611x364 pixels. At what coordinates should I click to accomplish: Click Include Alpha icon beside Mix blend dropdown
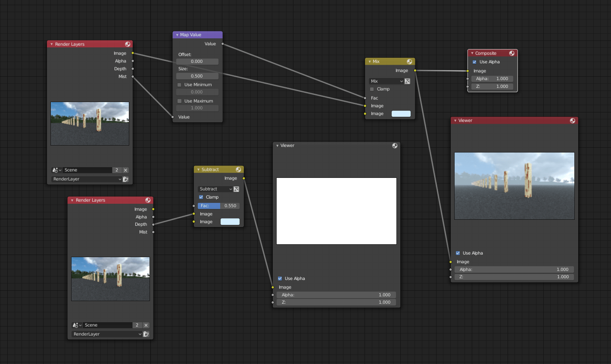pyautogui.click(x=408, y=81)
